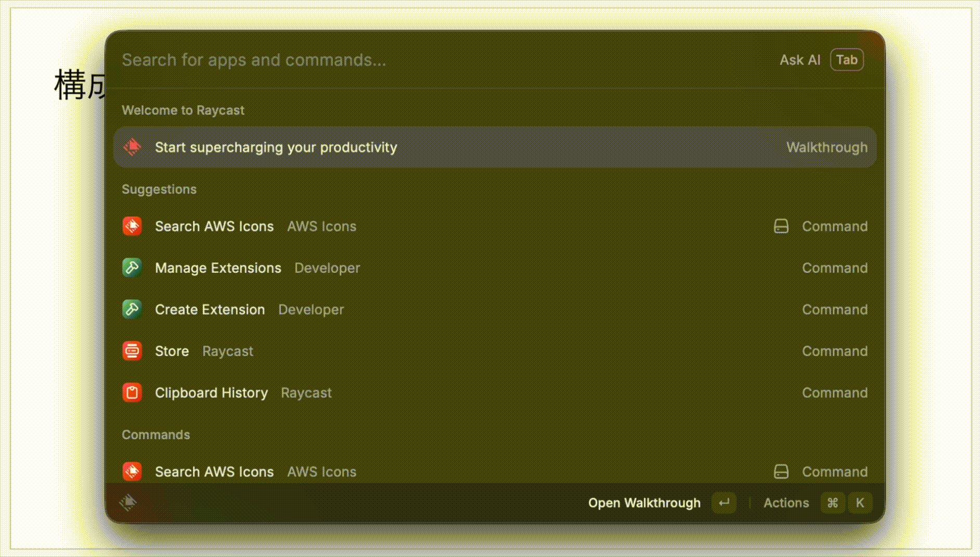Click the Ask AI label

(800, 60)
